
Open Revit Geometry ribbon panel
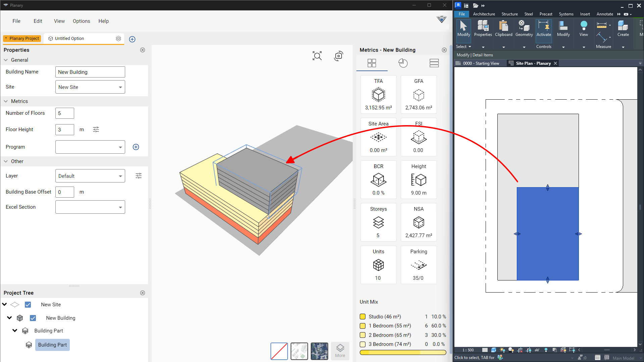pyautogui.click(x=524, y=29)
